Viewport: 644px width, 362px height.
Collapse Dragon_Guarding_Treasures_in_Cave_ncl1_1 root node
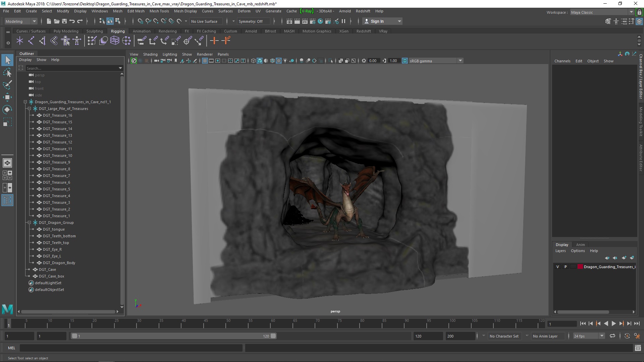[x=25, y=102]
